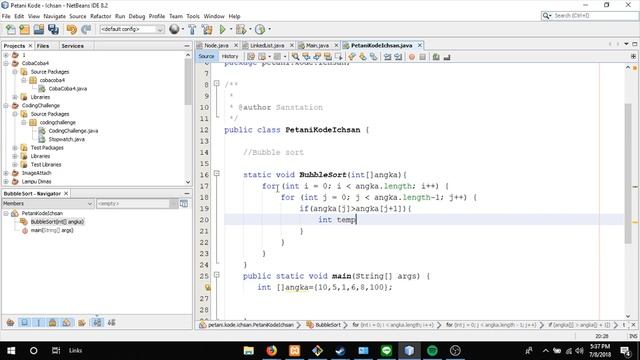Open File Explorer from the taskbar

click(x=249, y=351)
